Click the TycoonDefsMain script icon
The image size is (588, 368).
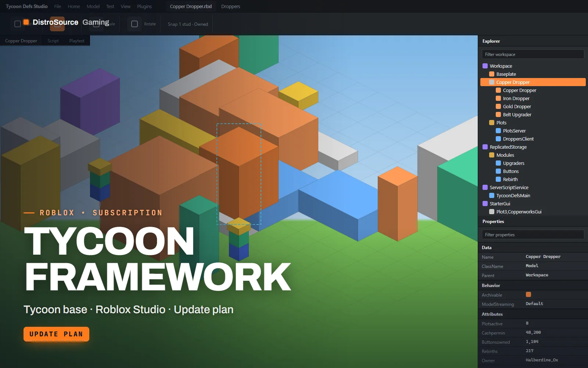(x=492, y=195)
